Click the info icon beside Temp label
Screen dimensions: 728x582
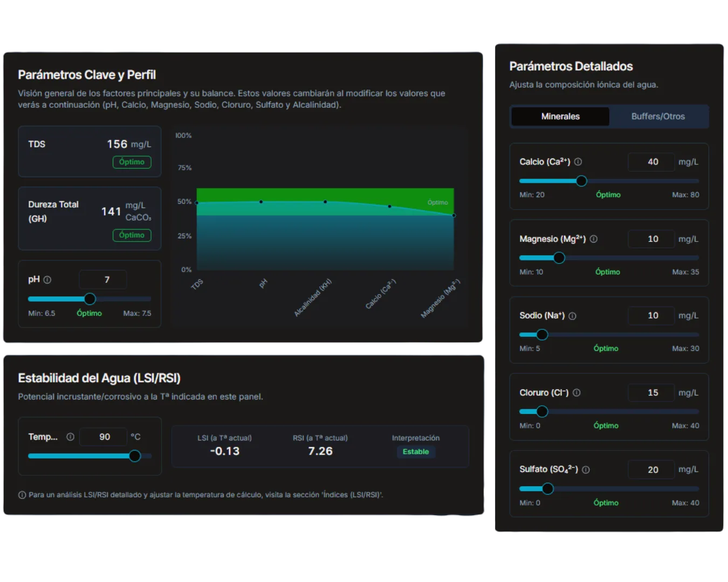(x=70, y=437)
